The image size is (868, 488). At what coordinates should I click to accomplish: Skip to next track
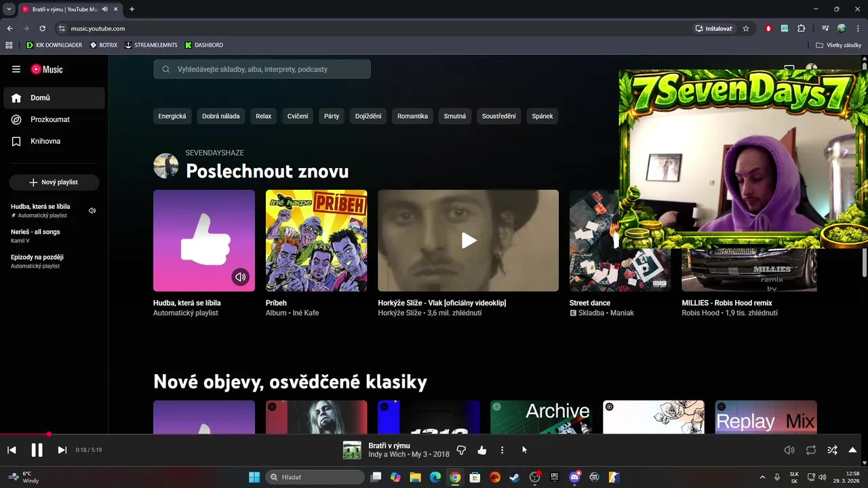point(62,450)
